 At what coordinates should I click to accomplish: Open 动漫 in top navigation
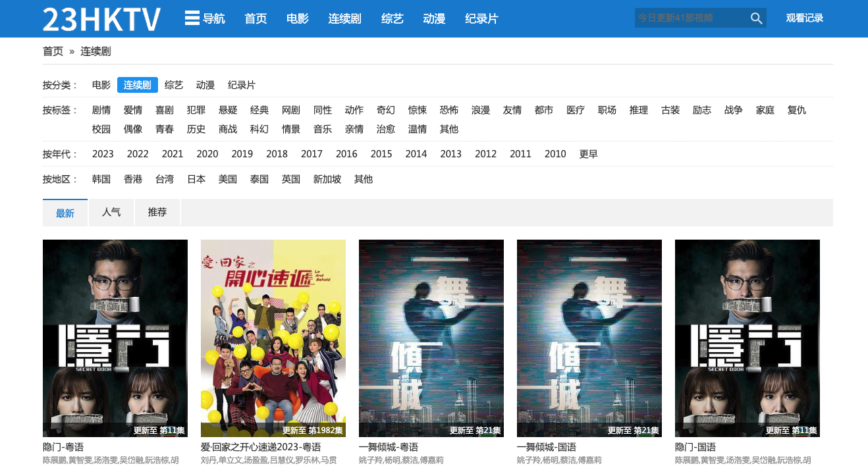pos(435,18)
